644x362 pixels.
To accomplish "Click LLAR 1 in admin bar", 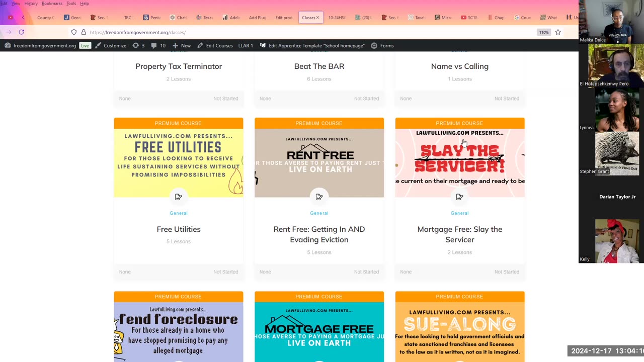I will point(246,46).
